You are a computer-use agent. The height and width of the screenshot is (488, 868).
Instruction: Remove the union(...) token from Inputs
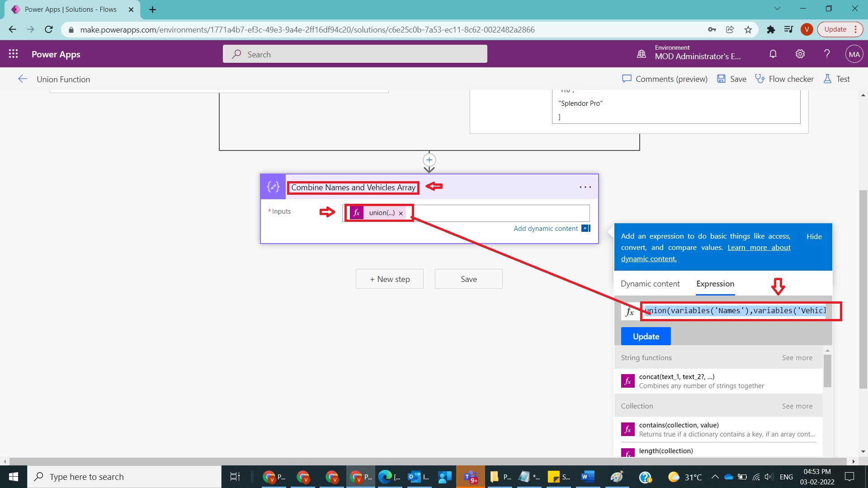(x=401, y=213)
